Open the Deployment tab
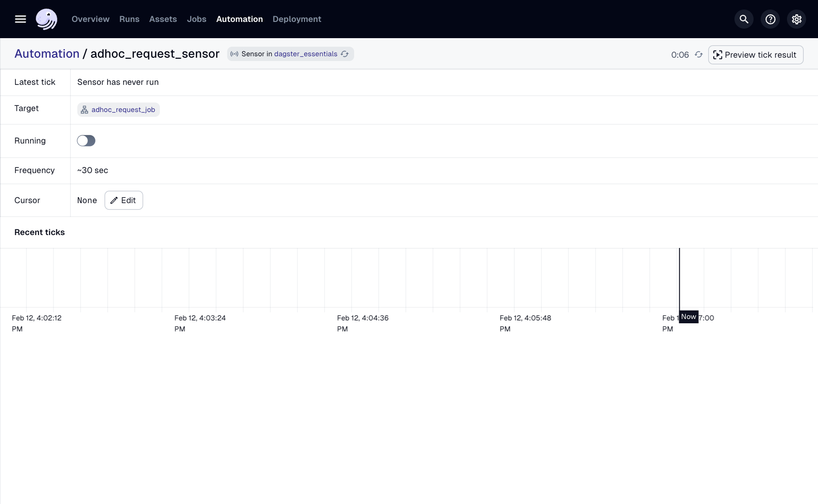Viewport: 818px width, 504px height. click(297, 19)
